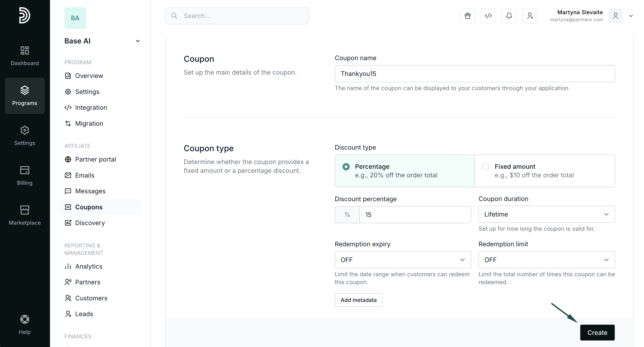The width and height of the screenshot is (644, 347).
Task: Click the Create button
Action: 597,333
